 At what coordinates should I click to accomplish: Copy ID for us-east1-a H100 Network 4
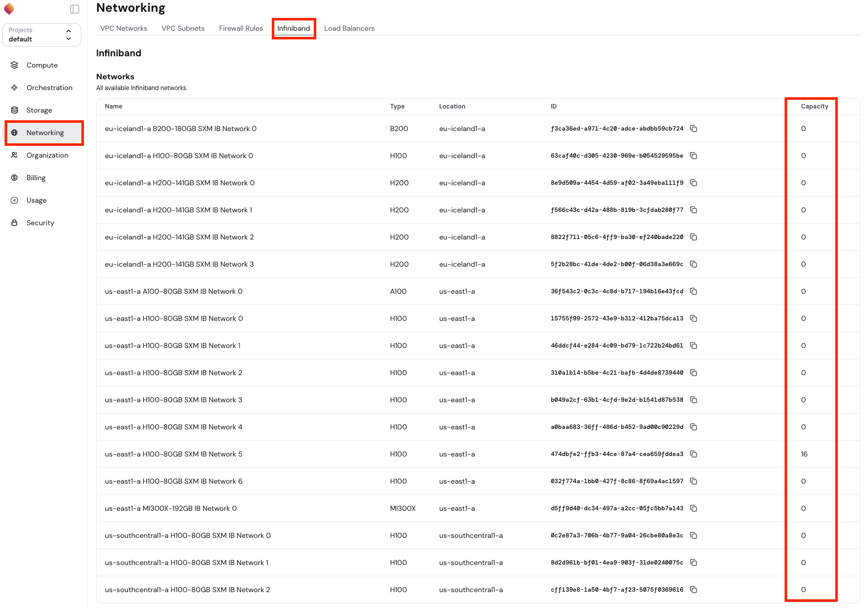pos(693,427)
